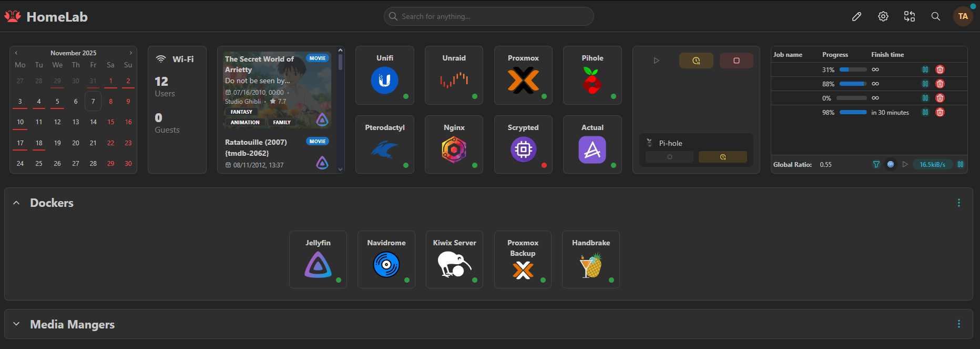Select November 7 in the calendar
Screen dimensions: 980x349
[93, 101]
